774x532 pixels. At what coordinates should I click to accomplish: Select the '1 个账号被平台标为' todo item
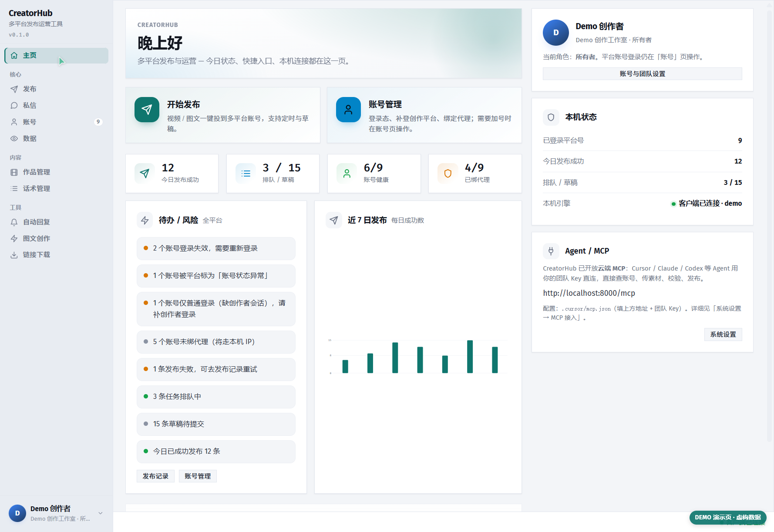pos(216,276)
